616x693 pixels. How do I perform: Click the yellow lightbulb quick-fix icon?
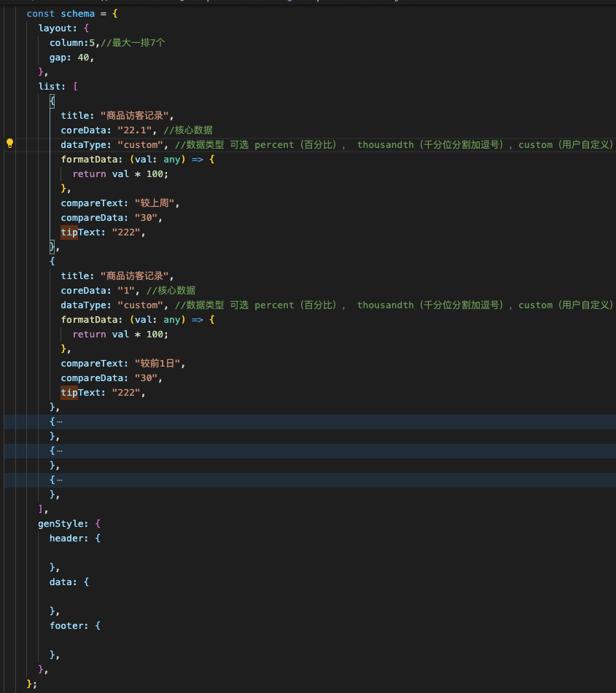[x=9, y=144]
